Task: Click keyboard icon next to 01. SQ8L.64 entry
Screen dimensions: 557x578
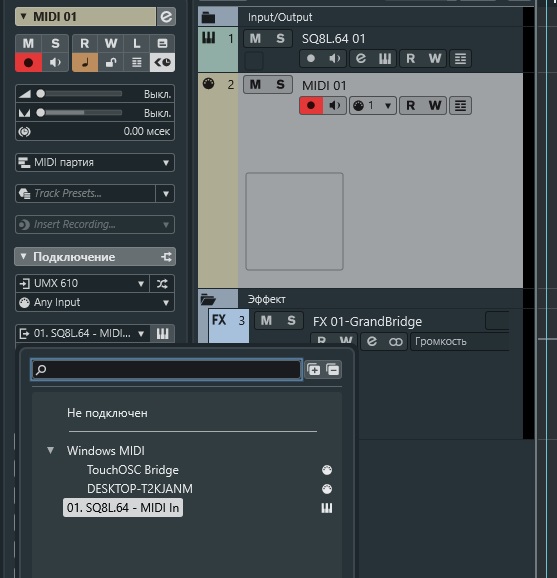Action: click(327, 508)
